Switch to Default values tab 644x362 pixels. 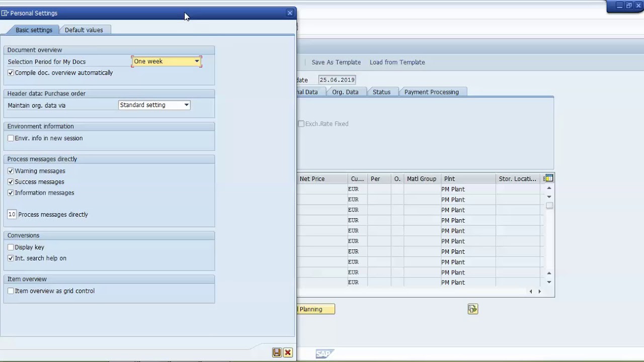(84, 30)
